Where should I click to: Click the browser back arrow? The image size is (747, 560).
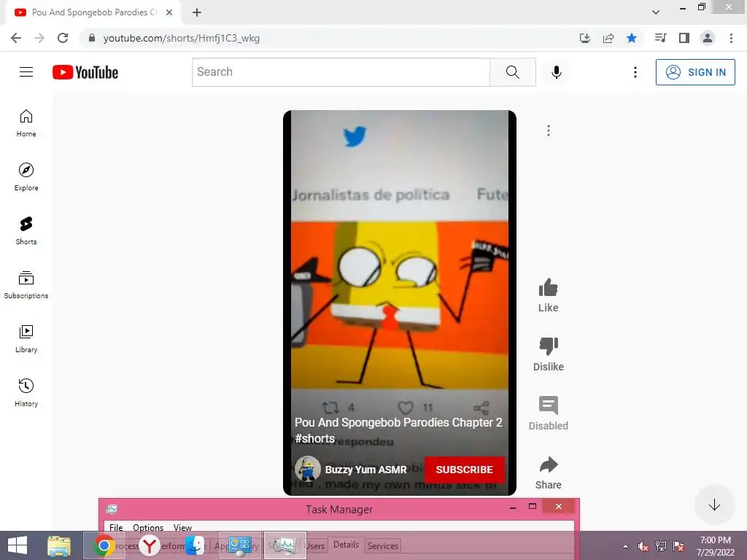[16, 38]
